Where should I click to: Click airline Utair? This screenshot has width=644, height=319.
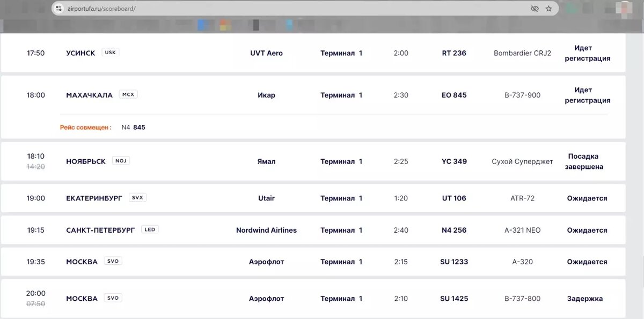266,198
